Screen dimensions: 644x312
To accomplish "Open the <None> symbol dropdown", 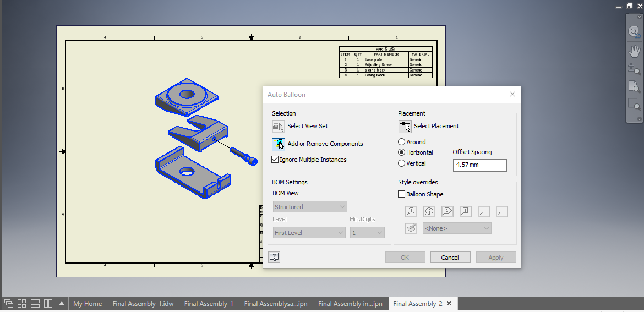I will tap(457, 228).
